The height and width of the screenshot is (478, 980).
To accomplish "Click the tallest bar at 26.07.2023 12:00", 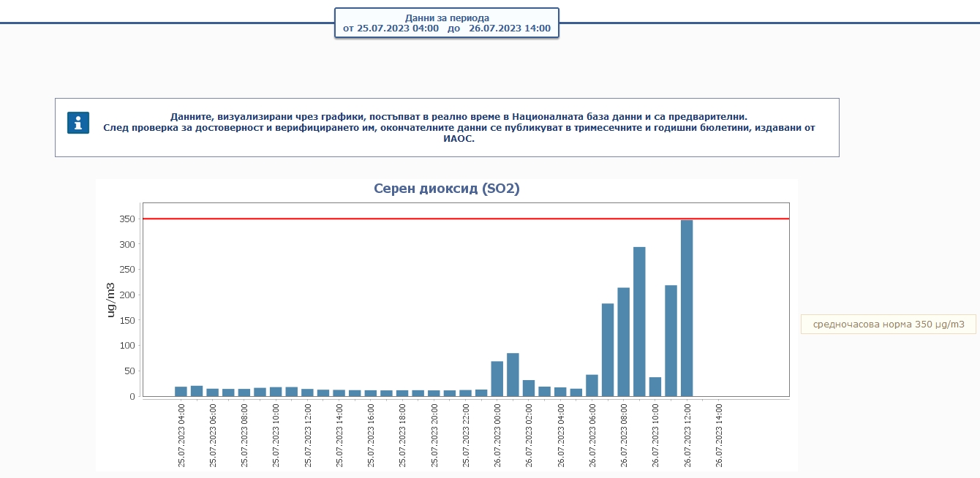I will click(687, 308).
